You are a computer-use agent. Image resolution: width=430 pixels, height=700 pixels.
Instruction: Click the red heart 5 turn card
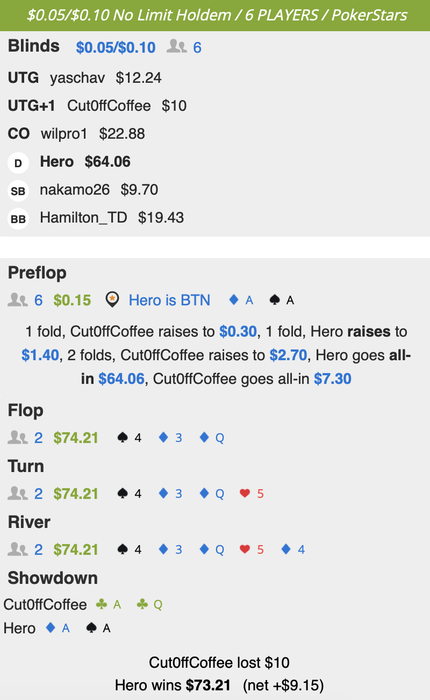click(251, 493)
